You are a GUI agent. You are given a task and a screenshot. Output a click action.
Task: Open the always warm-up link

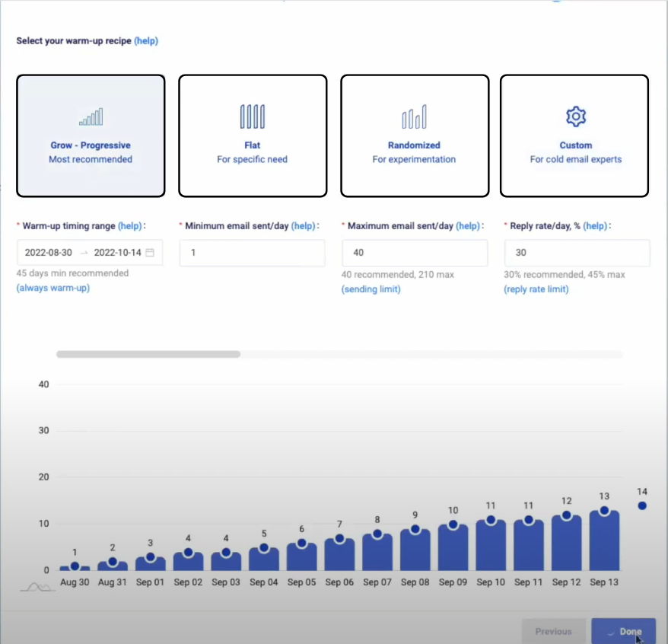pos(52,288)
